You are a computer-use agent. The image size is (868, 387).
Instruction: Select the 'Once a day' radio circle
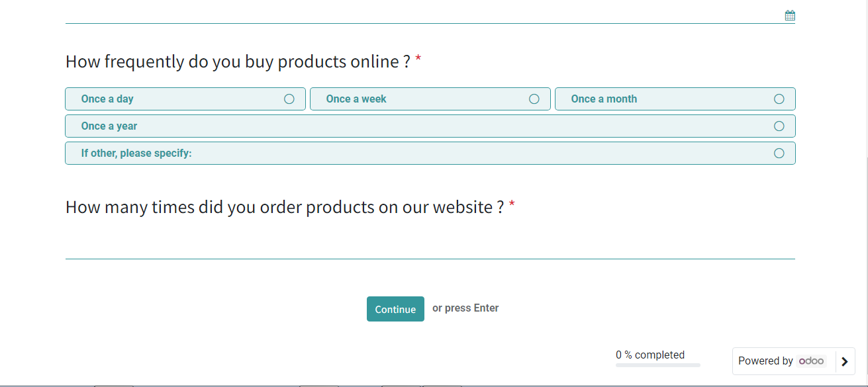coord(289,99)
